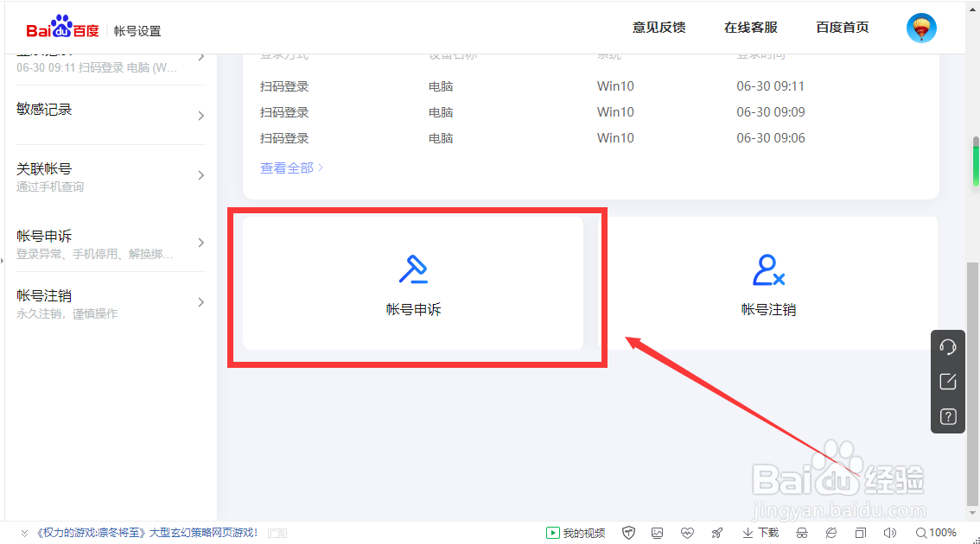
Task: Mute audio via the speaker icon
Action: click(889, 533)
